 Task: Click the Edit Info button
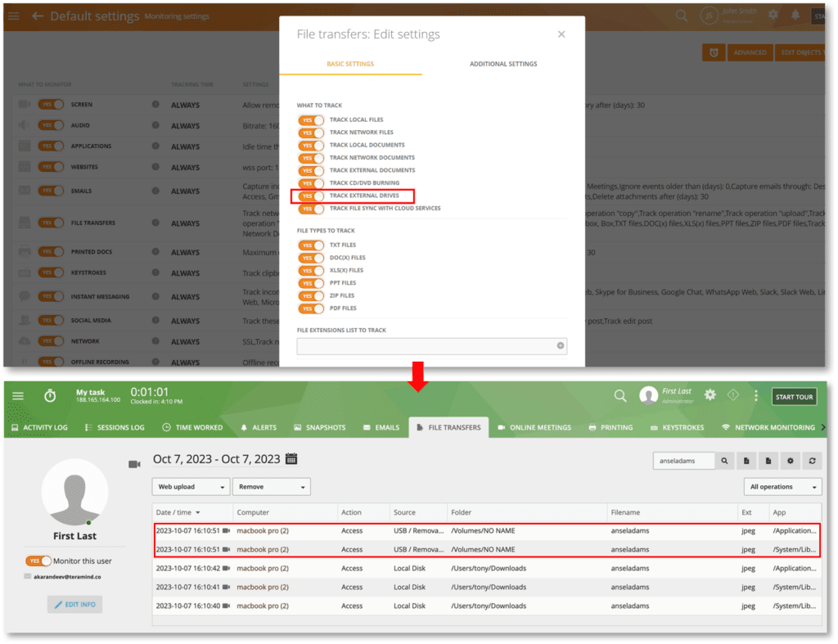pyautogui.click(x=74, y=605)
